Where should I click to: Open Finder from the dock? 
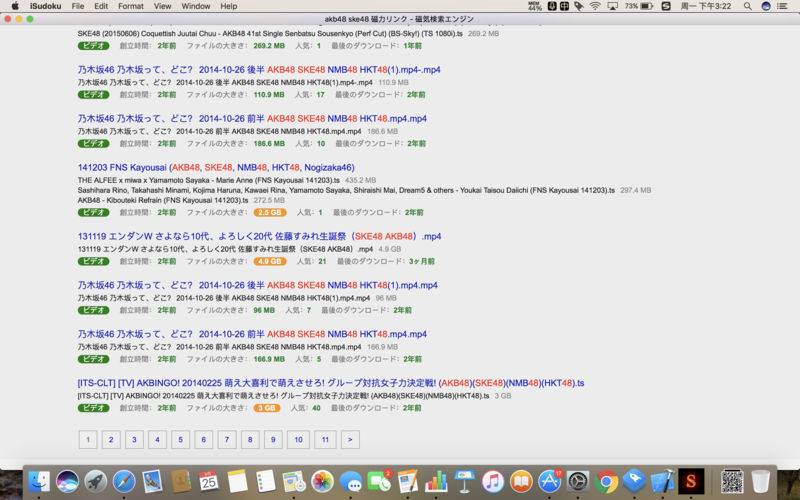point(39,481)
